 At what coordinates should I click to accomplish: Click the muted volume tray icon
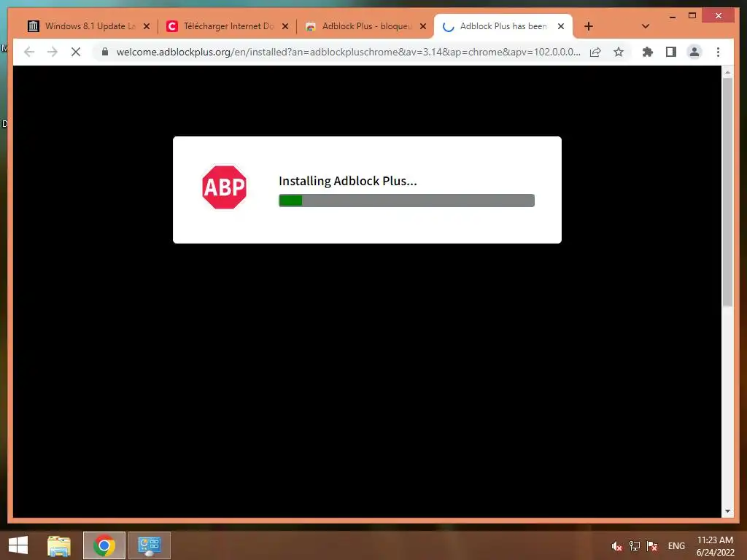click(616, 546)
